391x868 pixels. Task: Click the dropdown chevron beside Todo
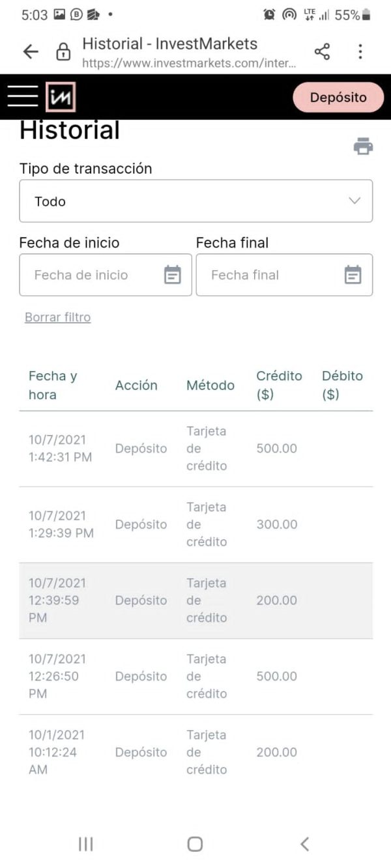355,201
